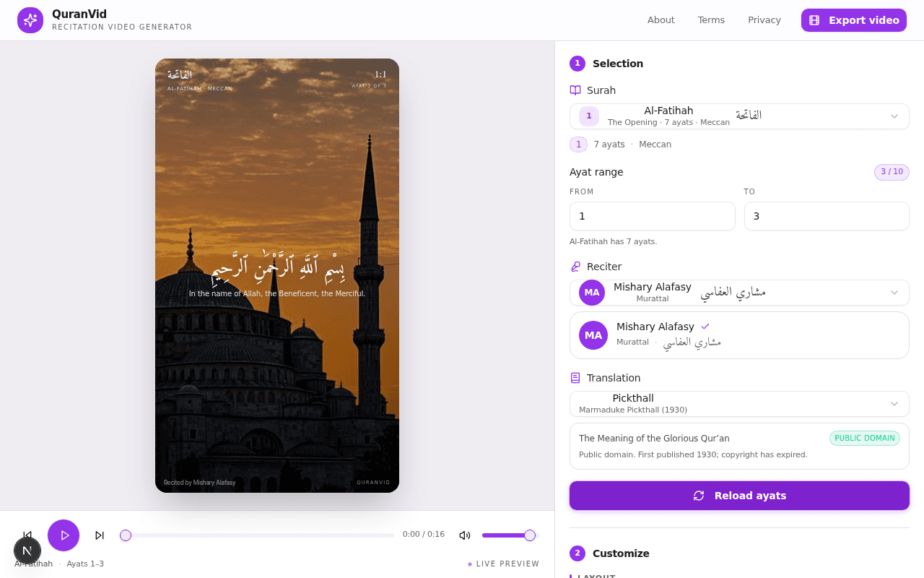This screenshot has height=578, width=924.
Task: Skip to the next ayat
Action: point(100,535)
